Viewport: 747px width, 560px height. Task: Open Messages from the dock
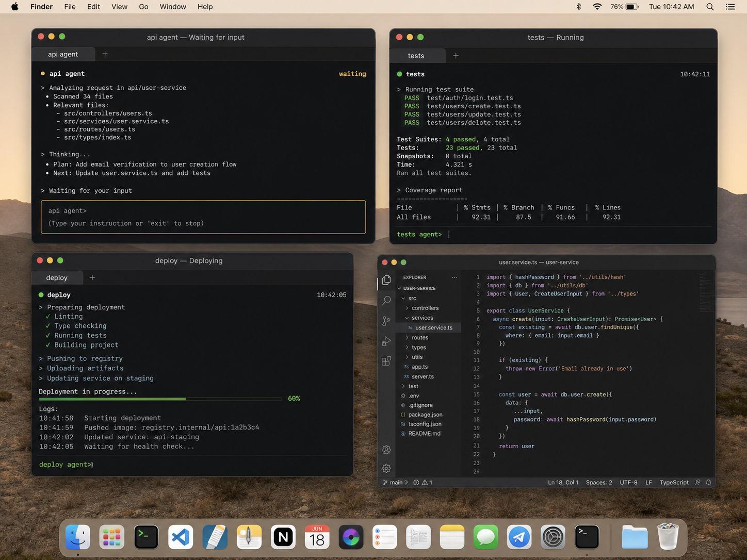pyautogui.click(x=485, y=537)
